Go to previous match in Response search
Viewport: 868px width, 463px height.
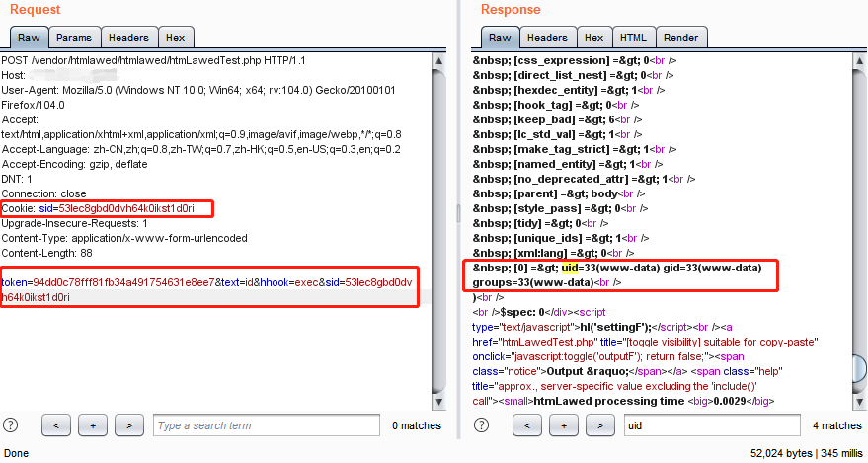pos(527,424)
